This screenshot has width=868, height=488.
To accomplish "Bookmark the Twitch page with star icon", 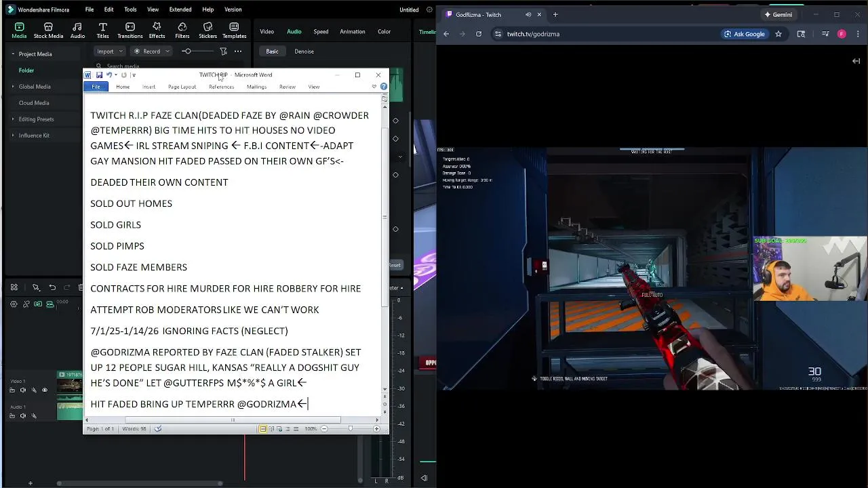I will (778, 34).
